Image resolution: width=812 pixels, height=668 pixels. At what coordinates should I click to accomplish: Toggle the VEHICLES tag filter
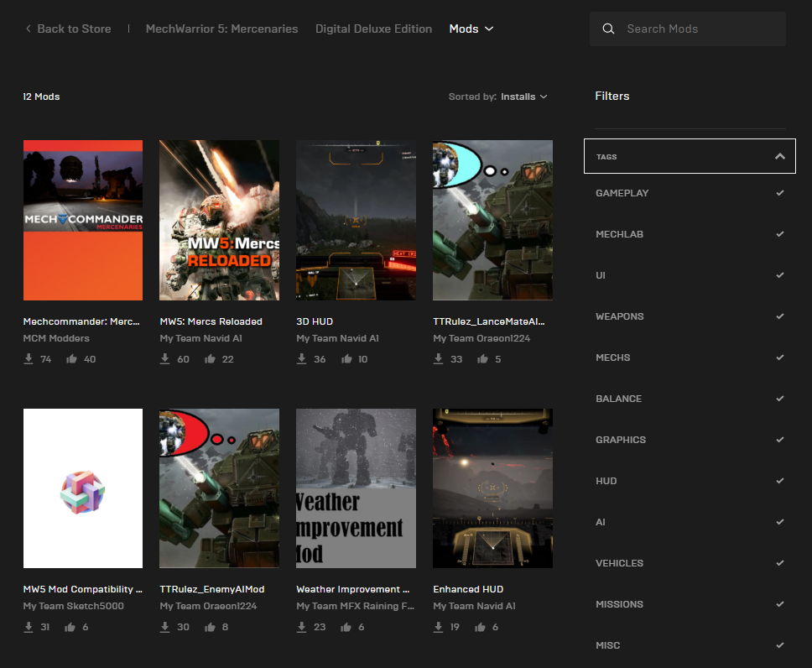point(690,563)
